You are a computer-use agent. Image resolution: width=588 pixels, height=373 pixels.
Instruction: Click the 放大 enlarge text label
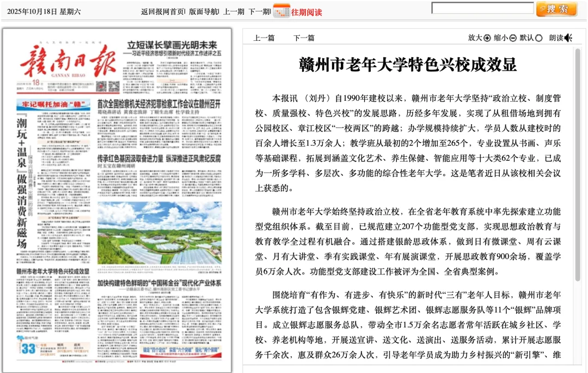tap(475, 38)
